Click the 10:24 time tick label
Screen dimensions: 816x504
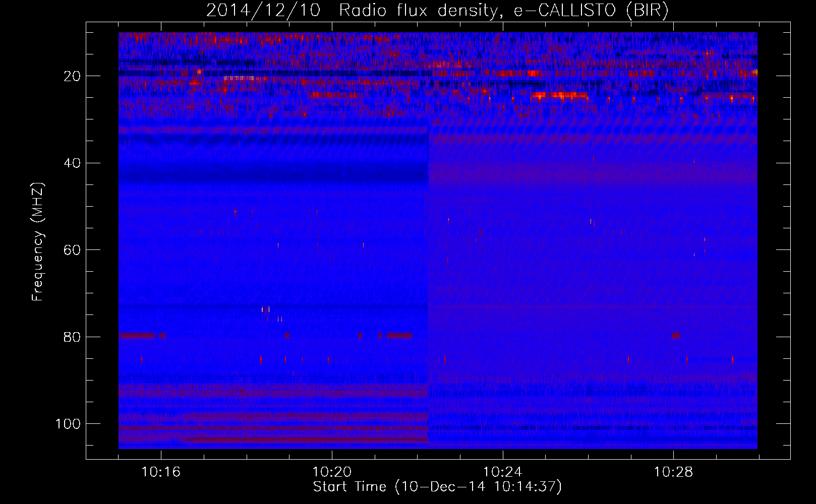click(x=502, y=472)
